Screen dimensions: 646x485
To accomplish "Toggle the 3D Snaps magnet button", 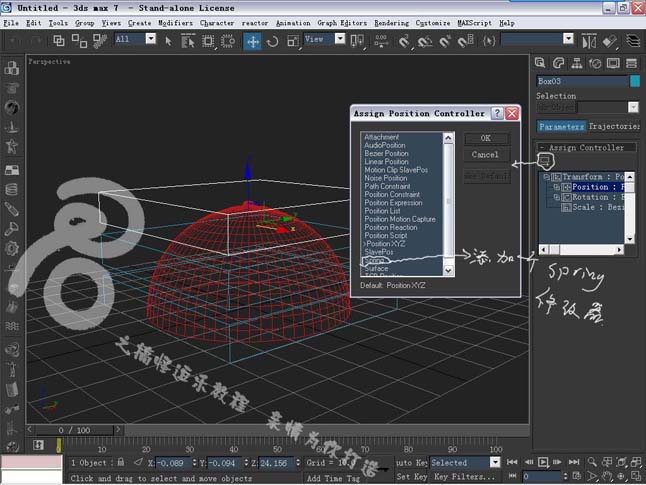I will [405, 41].
